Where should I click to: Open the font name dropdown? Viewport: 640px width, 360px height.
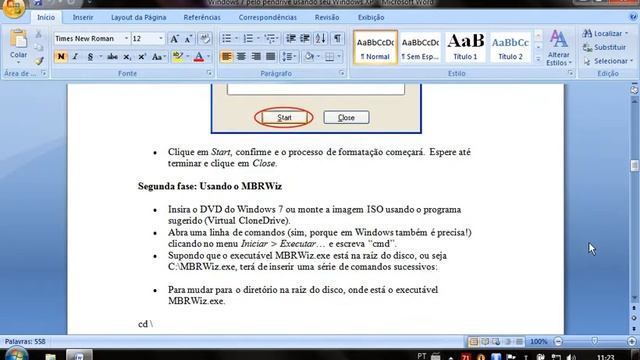point(126,38)
